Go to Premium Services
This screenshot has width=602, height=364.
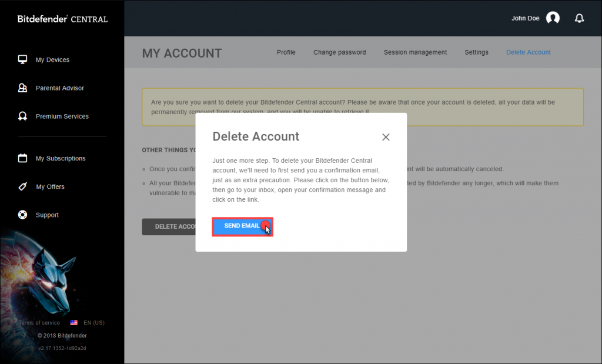click(62, 116)
